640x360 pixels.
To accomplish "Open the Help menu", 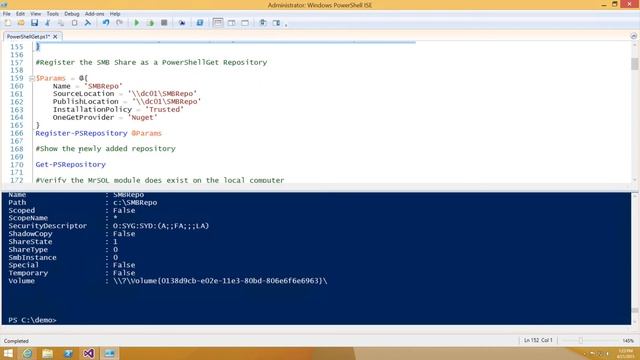I will pos(115,14).
